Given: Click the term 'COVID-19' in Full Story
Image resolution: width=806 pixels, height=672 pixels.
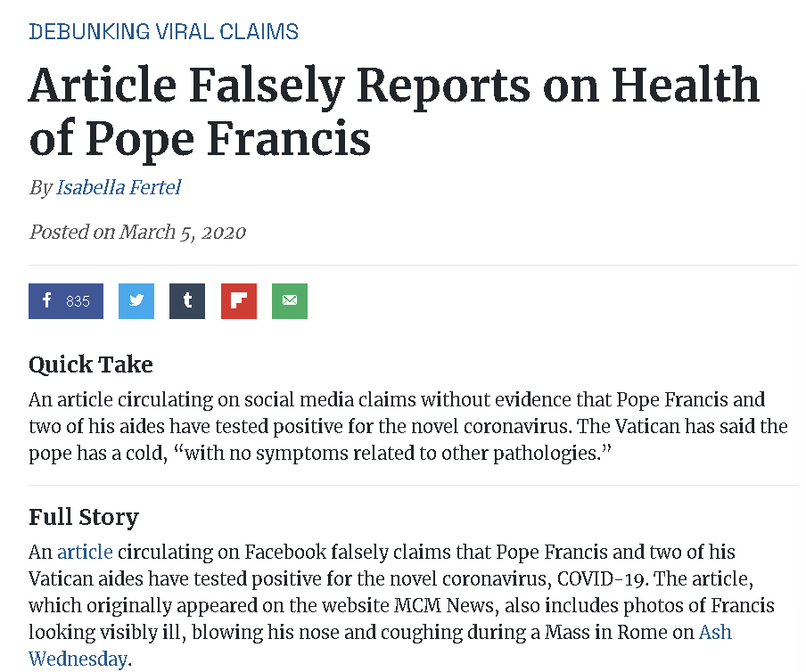Looking at the screenshot, I should 601,578.
